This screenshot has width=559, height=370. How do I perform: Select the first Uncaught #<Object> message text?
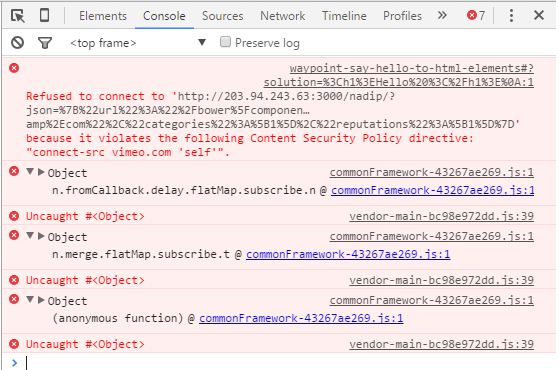(x=85, y=216)
